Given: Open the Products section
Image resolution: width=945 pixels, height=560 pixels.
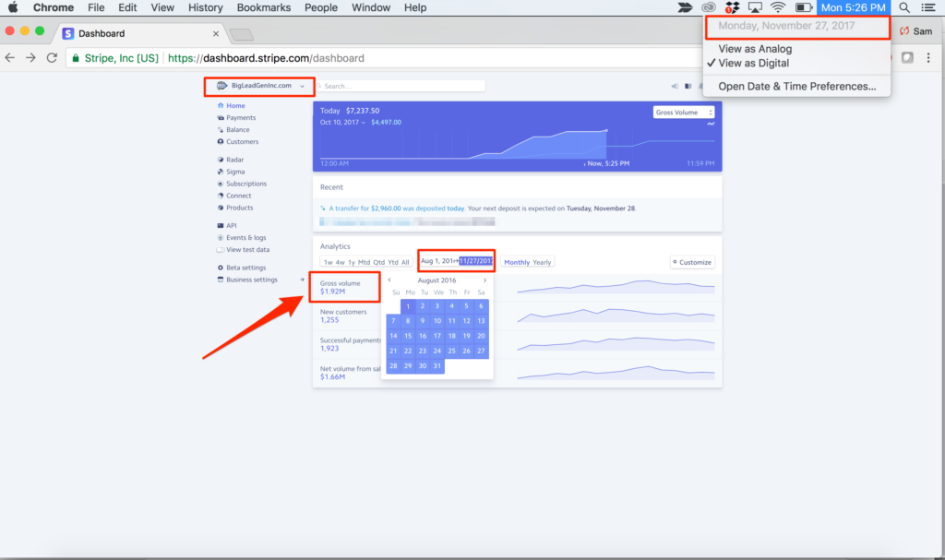Looking at the screenshot, I should pos(239,208).
